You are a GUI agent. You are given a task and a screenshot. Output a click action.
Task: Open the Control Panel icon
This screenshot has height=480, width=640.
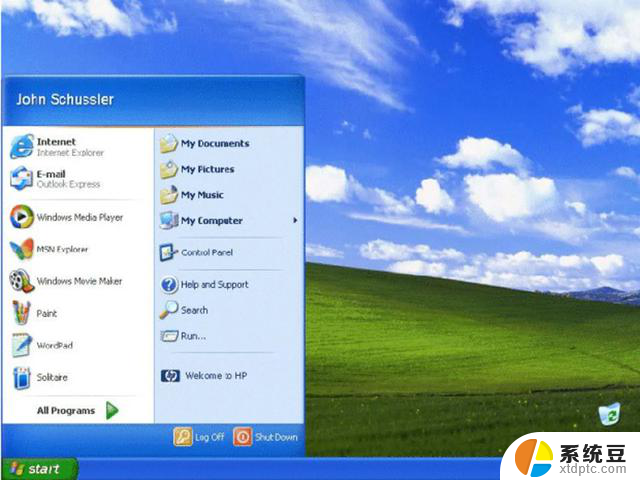point(169,253)
